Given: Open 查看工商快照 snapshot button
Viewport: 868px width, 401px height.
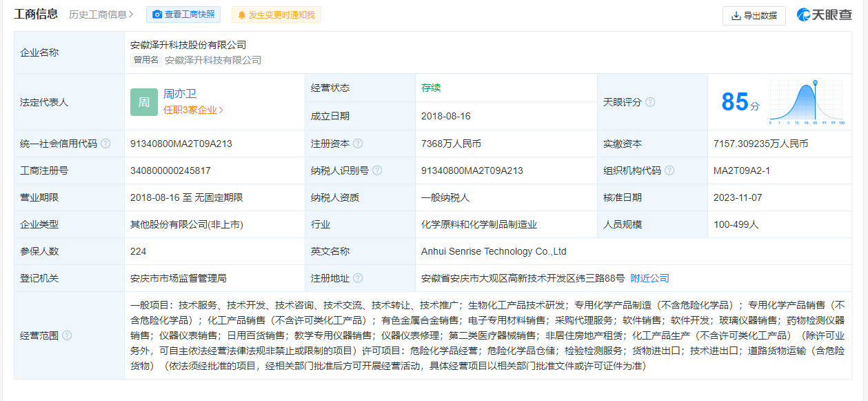Looking at the screenshot, I should 183,14.
